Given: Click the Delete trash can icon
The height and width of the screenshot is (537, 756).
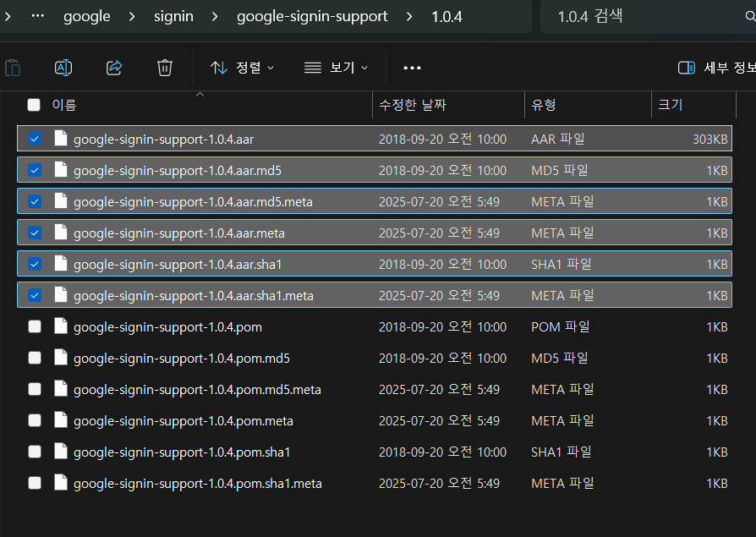Looking at the screenshot, I should point(165,68).
